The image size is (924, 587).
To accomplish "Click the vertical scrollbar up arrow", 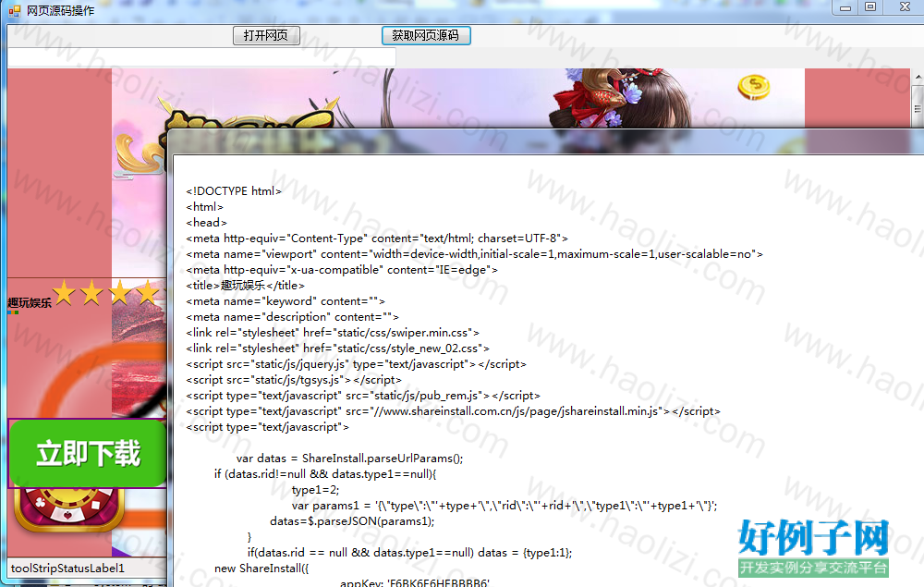I will pyautogui.click(x=918, y=78).
